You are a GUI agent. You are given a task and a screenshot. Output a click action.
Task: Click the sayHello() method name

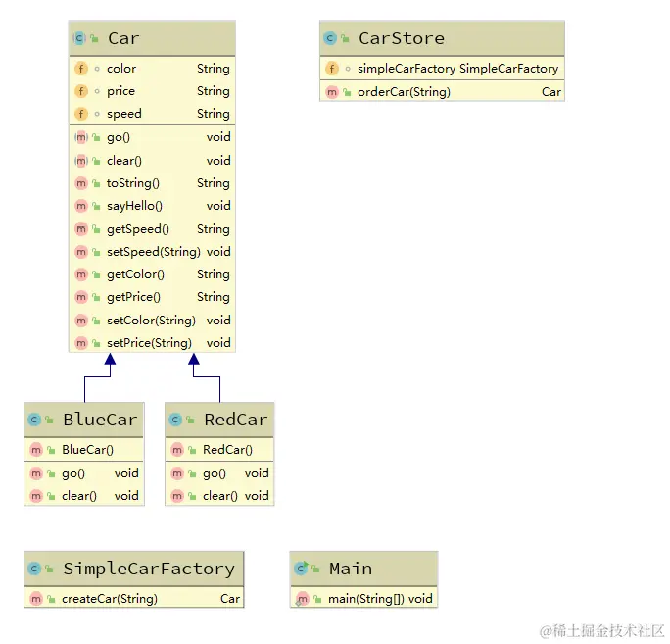click(134, 206)
